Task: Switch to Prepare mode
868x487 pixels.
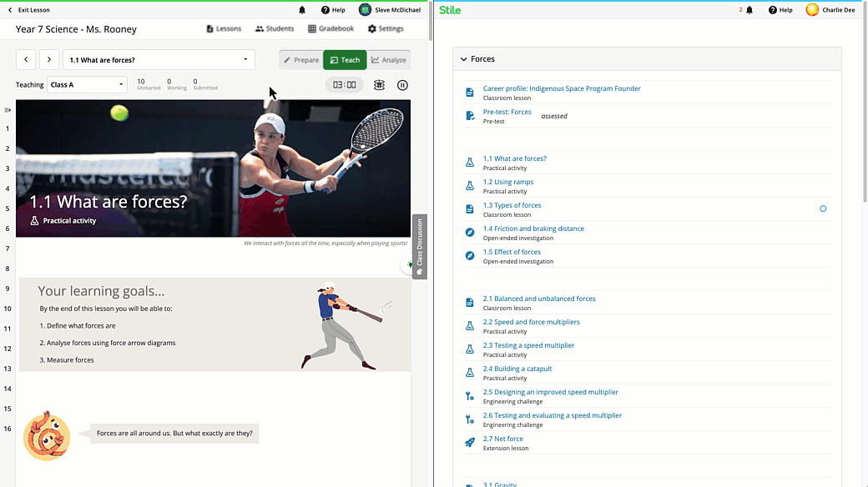Action: click(301, 60)
